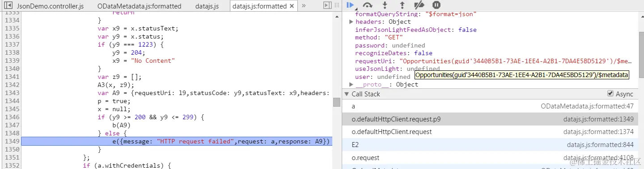Step out of current function
644x169 pixels.
pos(402,5)
